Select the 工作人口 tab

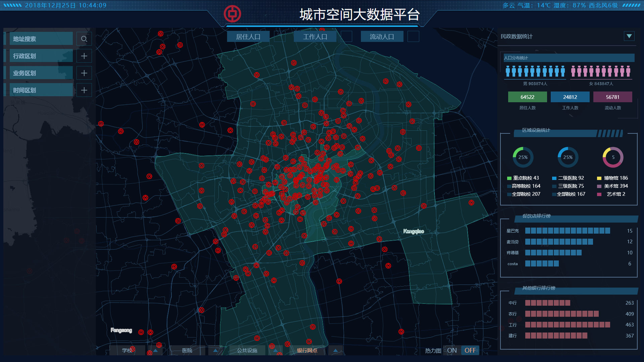coord(315,37)
